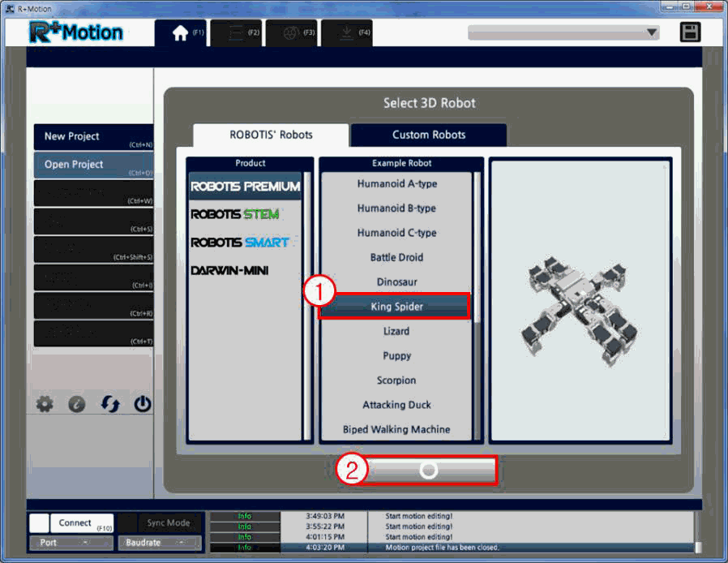
Task: Click the dimmed Ctrl+T menu button
Action: pyautogui.click(x=93, y=333)
